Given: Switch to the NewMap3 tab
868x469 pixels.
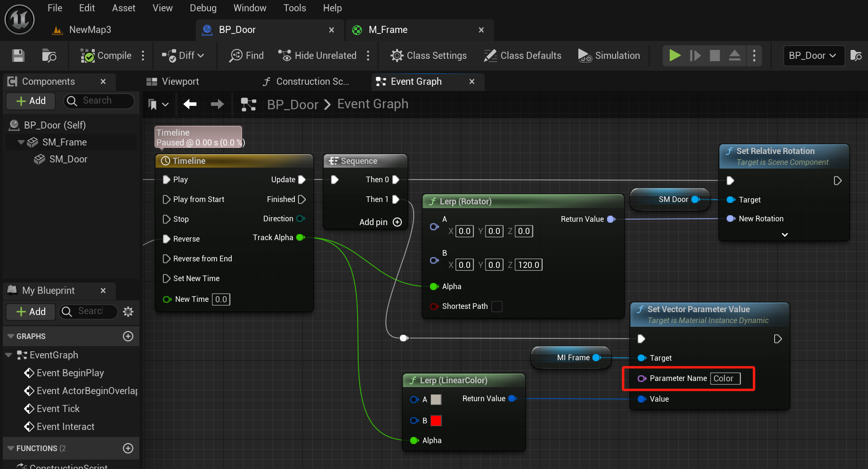Looking at the screenshot, I should coord(90,30).
